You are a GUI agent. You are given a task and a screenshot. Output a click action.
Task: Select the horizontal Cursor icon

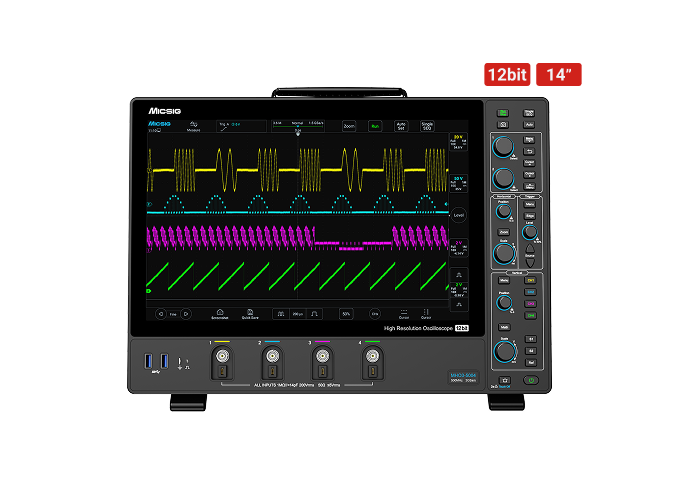[x=404, y=314]
